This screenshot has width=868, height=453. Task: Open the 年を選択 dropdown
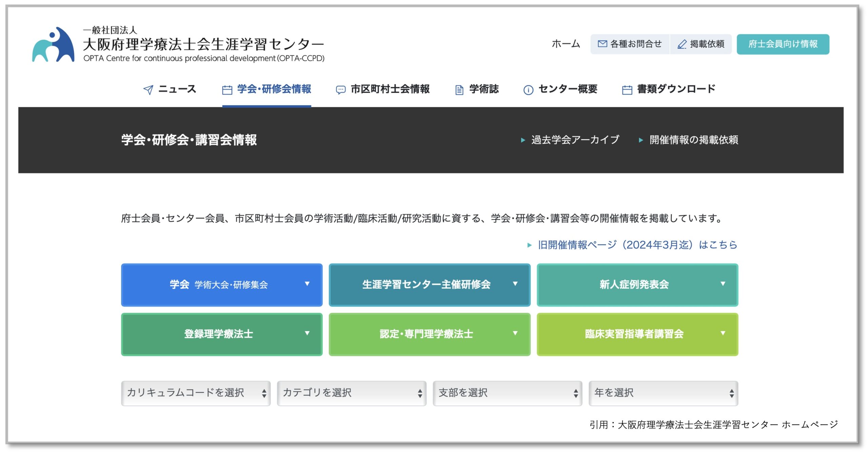coord(663,393)
